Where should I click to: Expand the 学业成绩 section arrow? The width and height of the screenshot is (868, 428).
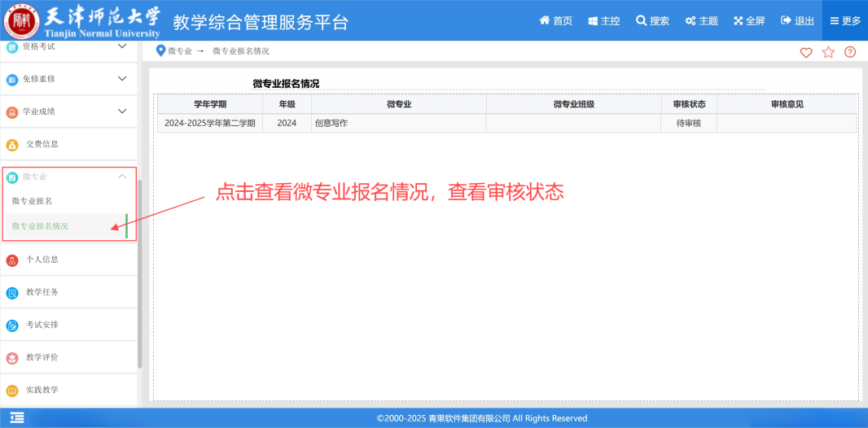[122, 111]
